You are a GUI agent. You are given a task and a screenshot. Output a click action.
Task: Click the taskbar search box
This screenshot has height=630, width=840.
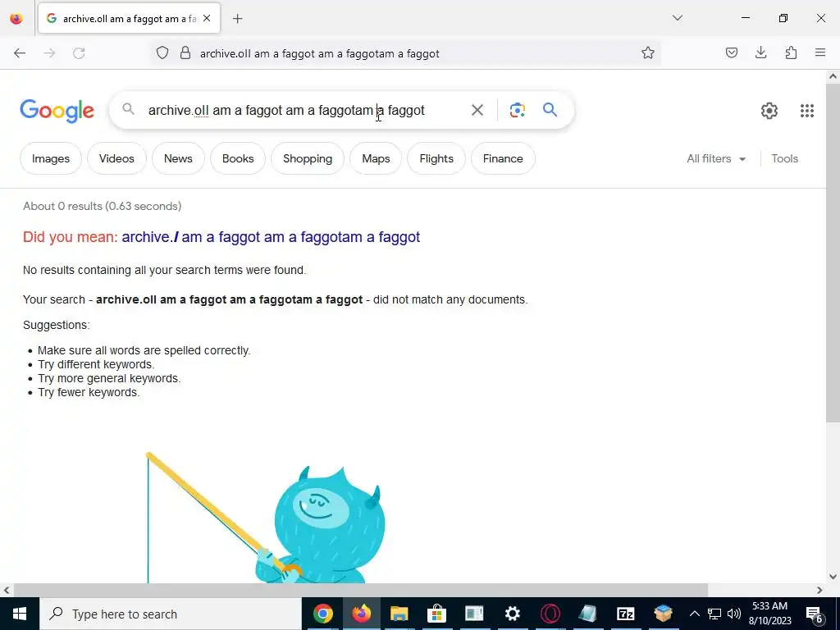pyautogui.click(x=171, y=614)
